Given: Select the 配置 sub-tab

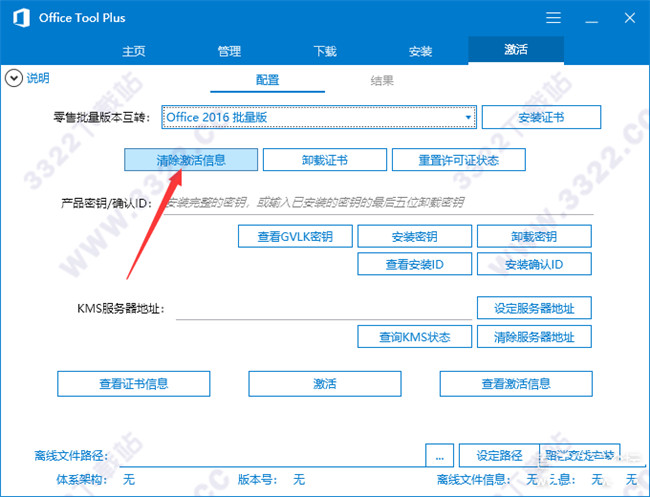Looking at the screenshot, I should [267, 80].
